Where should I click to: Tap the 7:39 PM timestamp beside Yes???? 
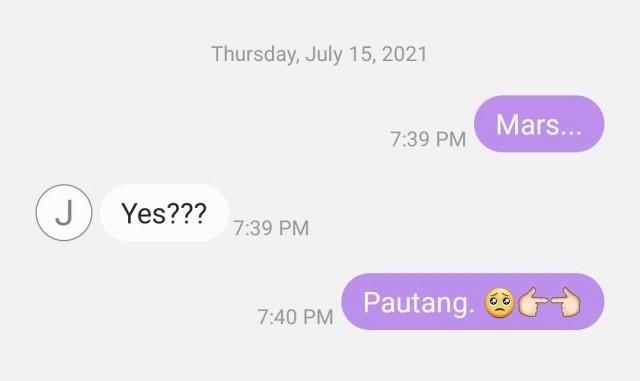[271, 228]
